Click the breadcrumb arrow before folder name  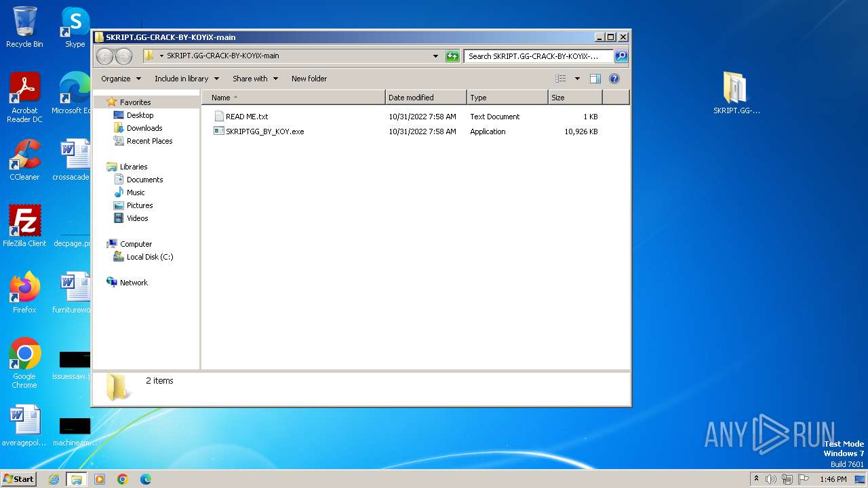point(161,56)
